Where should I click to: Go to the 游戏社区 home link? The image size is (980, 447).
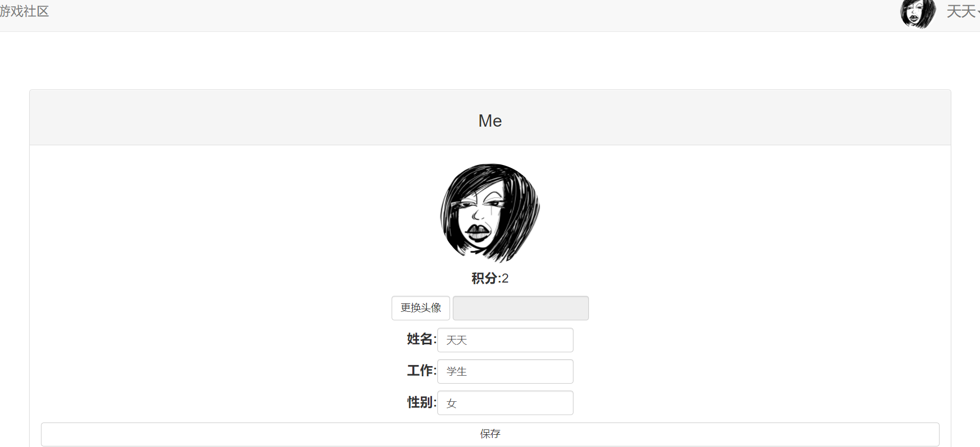pos(24,11)
